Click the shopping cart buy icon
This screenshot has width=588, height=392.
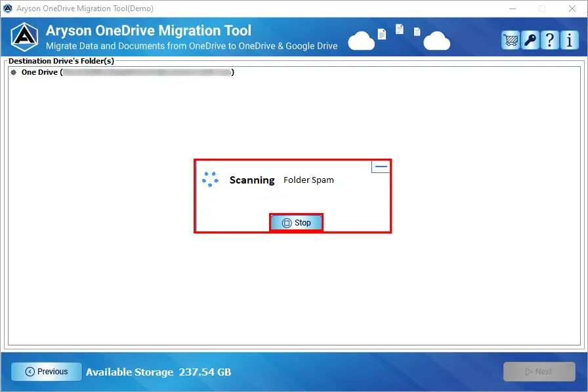click(x=511, y=40)
